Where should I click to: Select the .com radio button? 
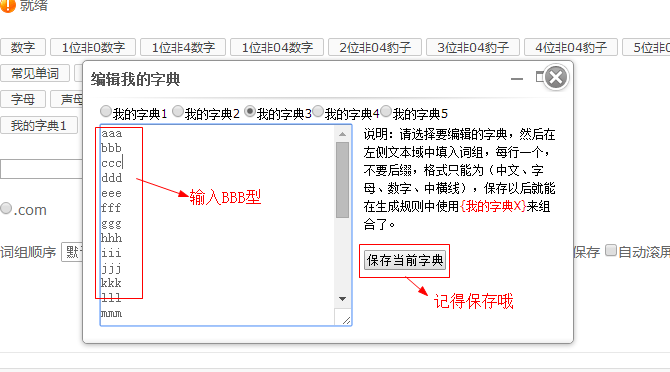6,208
